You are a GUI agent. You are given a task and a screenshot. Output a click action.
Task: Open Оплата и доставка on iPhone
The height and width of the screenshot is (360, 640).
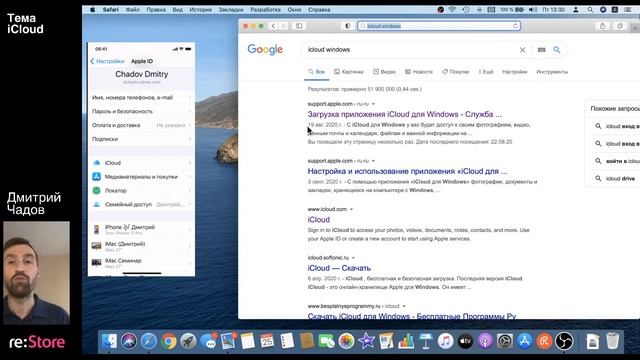141,125
